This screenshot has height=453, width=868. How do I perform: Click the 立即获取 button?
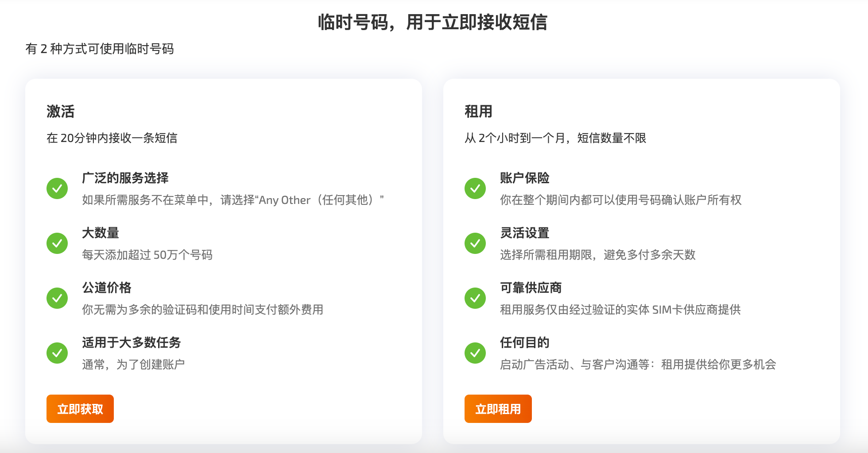click(x=80, y=409)
